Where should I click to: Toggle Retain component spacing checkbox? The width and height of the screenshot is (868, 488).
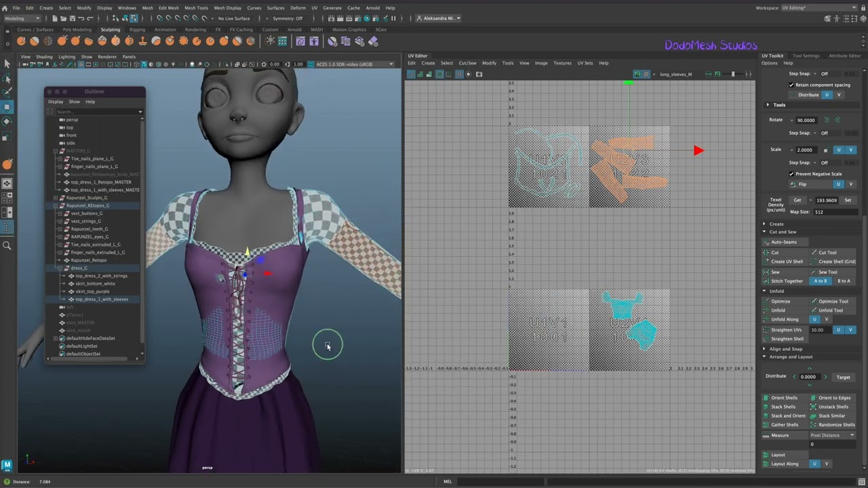coord(791,85)
